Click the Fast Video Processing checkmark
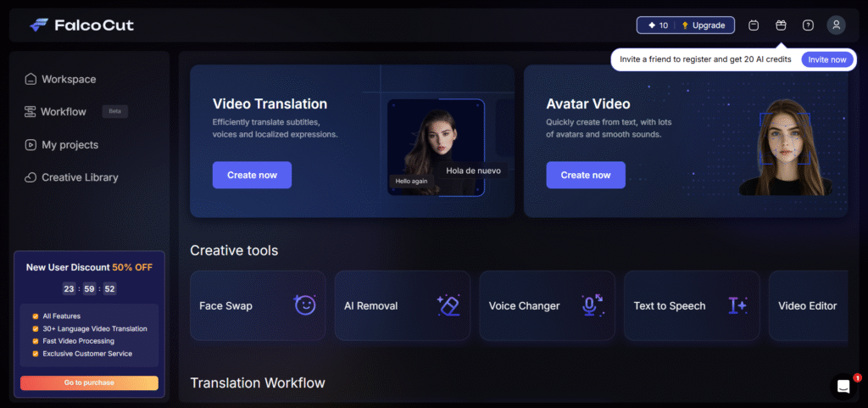 tap(36, 341)
